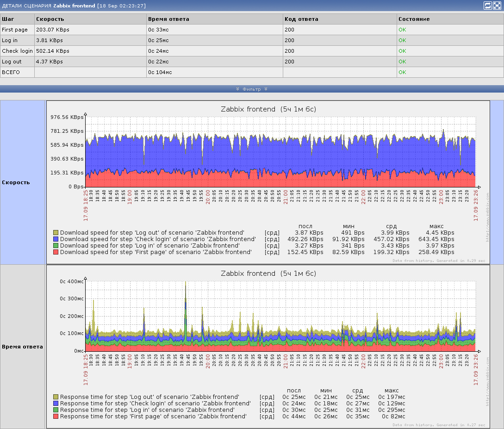
Task: Click the Время ответа label beside the response graph
Action: point(22,347)
